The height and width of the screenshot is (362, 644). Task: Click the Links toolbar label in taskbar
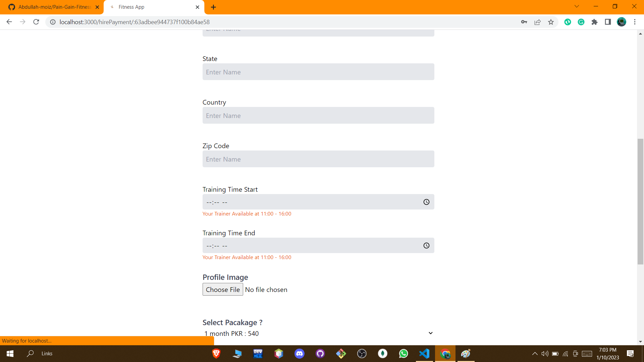47,354
